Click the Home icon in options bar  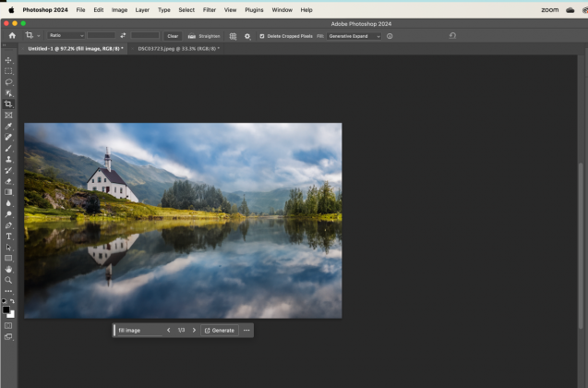[x=12, y=36]
